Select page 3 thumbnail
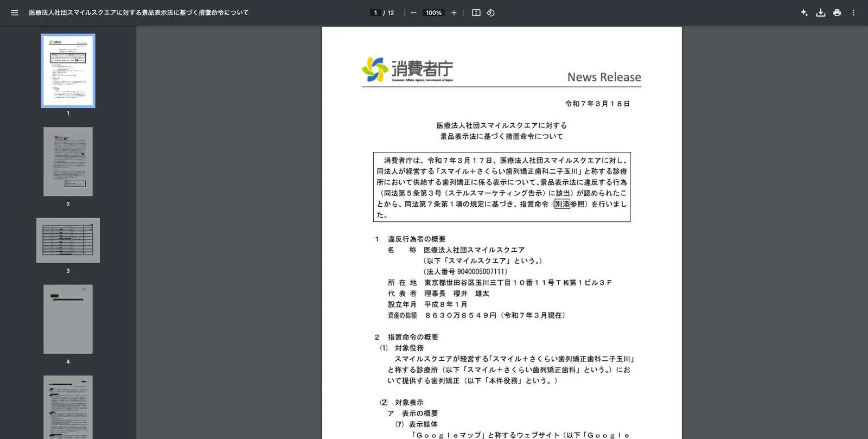This screenshot has height=439, width=868. click(68, 240)
